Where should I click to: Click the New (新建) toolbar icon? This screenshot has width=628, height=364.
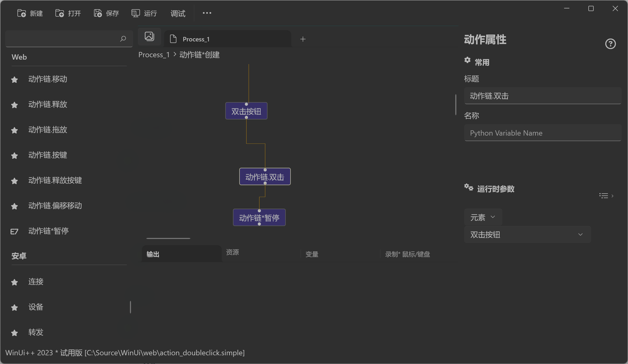pyautogui.click(x=22, y=13)
